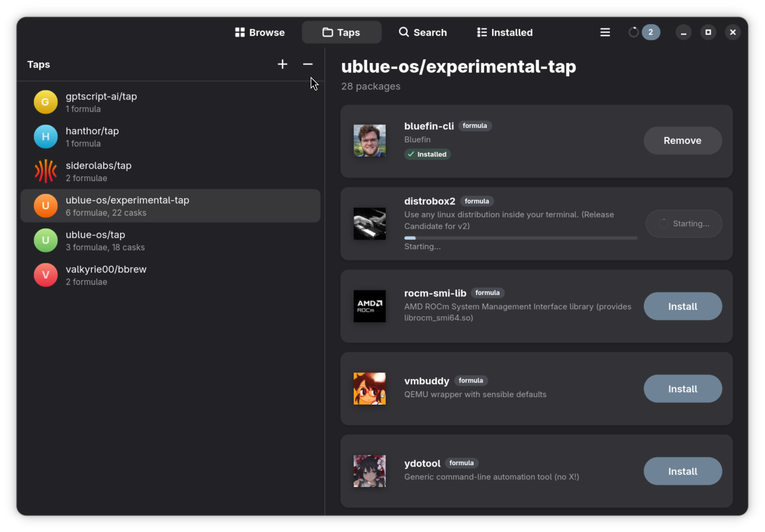Viewport: 765px width, 532px height.
Task: Switch to the Taps tab
Action: click(341, 32)
